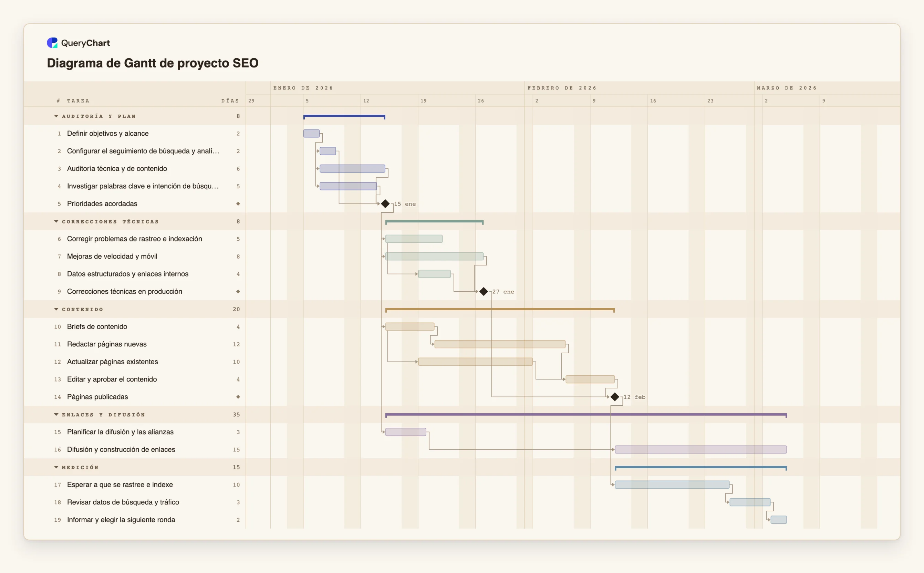Screen dimensions: 924x573
Task: Select the Datos estructurados task bar
Action: pos(434,274)
